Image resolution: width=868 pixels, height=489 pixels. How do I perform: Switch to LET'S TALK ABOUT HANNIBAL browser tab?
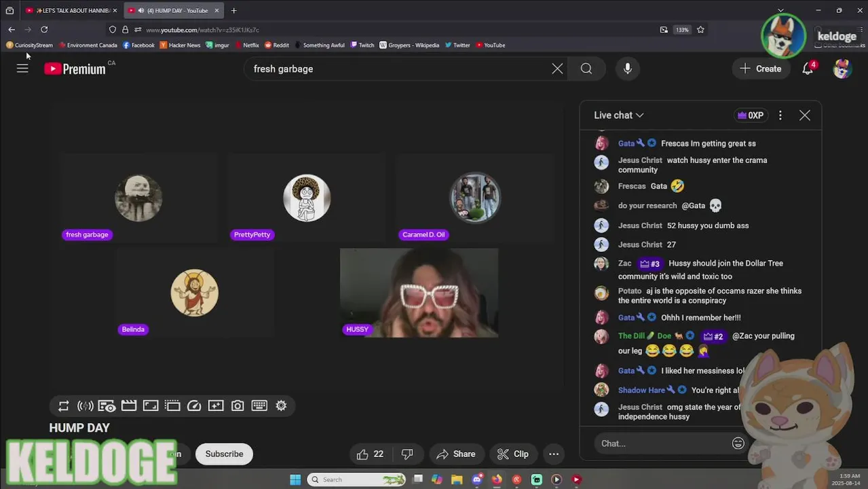(71, 11)
